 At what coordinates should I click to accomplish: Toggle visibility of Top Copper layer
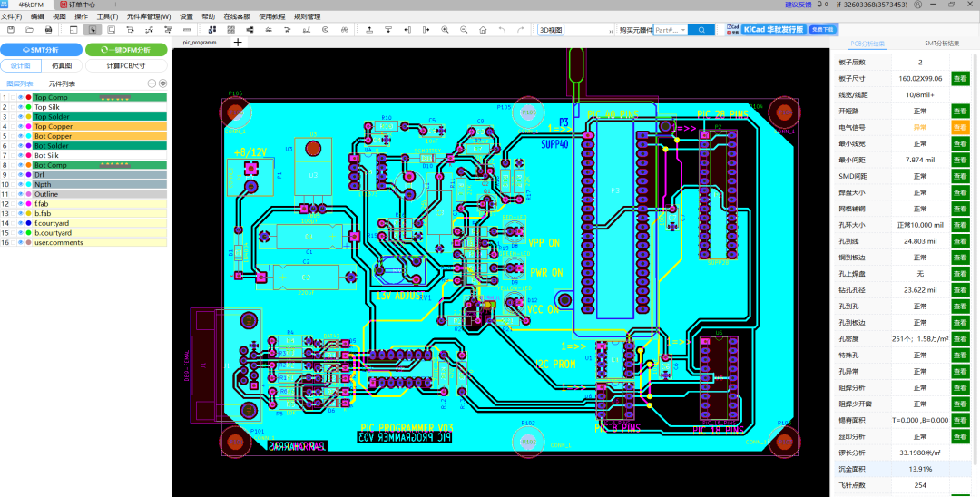[x=21, y=126]
